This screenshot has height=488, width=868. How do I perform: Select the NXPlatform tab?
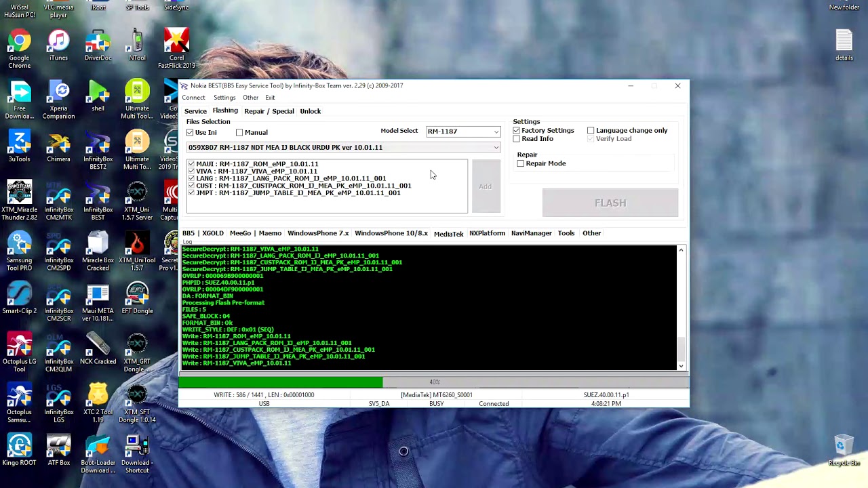coord(487,233)
